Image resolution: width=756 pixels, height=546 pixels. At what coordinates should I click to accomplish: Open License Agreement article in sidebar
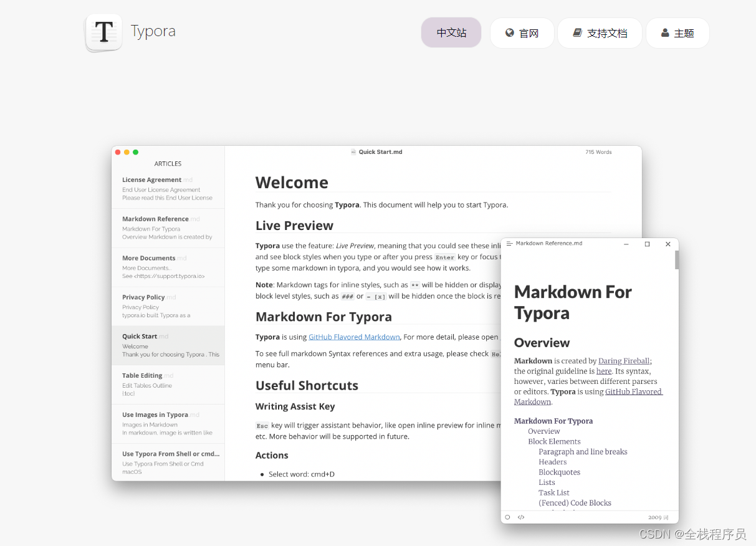click(x=168, y=189)
